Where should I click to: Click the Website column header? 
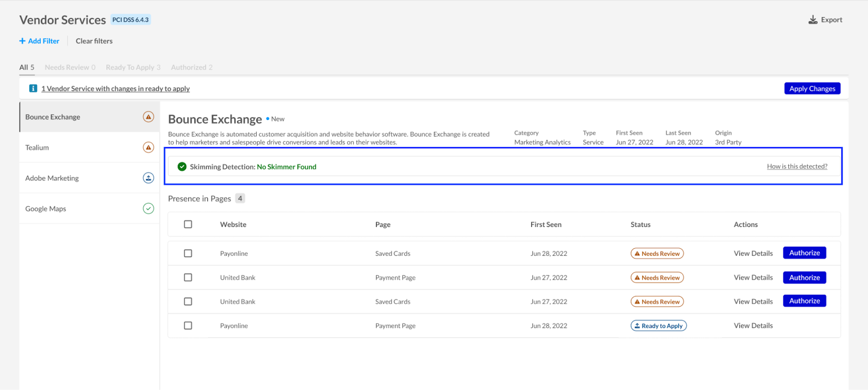(233, 225)
